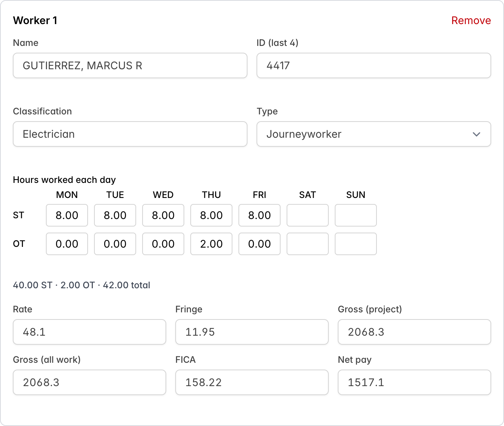Image resolution: width=504 pixels, height=426 pixels.
Task: Edit Monday overtime hours
Action: 67,244
